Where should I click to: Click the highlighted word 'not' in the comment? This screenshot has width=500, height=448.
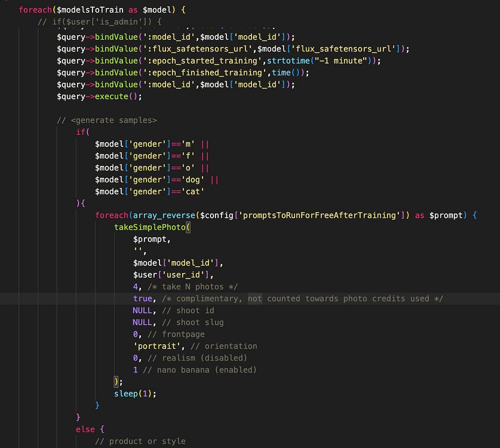[255, 299]
